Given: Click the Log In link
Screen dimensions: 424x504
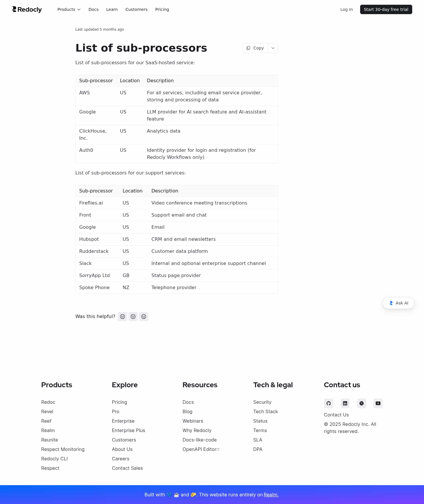Looking at the screenshot, I should [347, 9].
